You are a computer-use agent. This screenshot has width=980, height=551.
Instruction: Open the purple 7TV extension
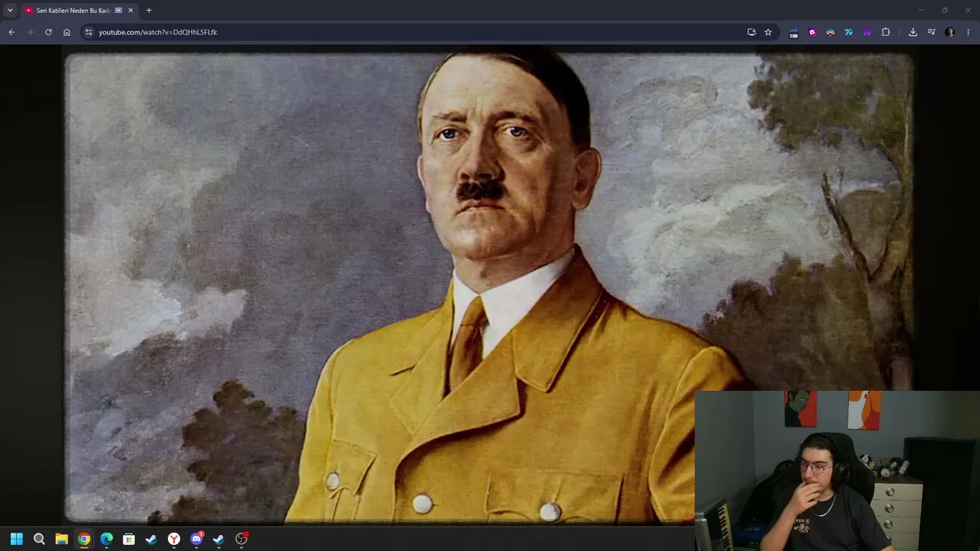[x=867, y=32]
